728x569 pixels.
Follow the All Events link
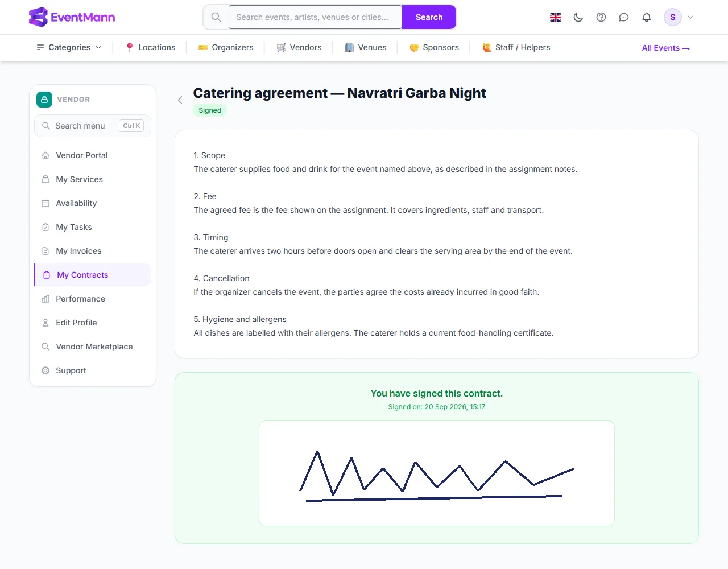[x=666, y=48]
